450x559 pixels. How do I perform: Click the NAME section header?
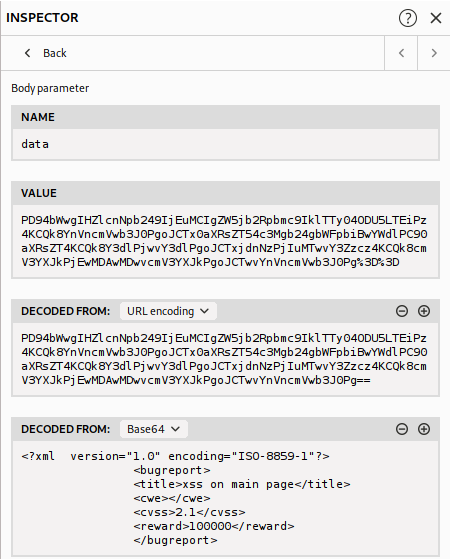225,117
